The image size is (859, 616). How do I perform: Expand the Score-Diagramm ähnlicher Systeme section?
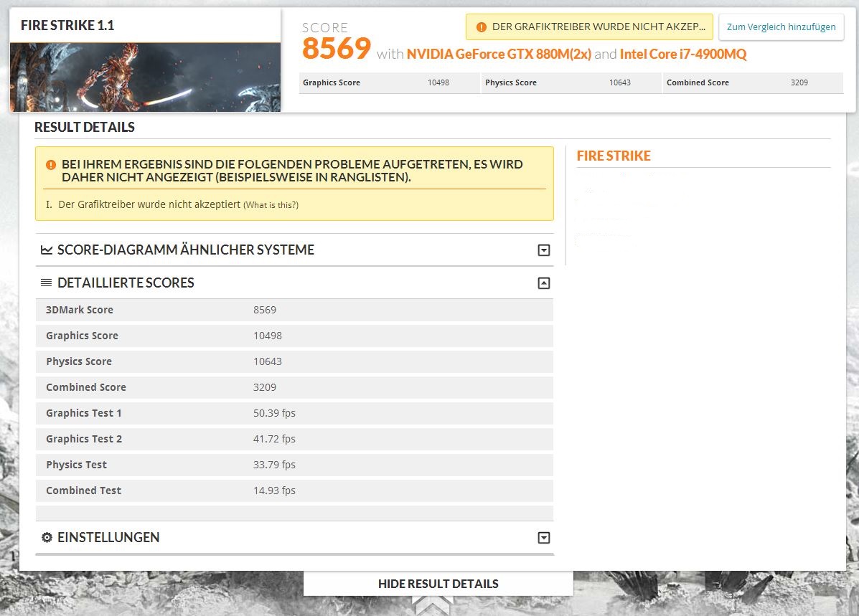pos(544,250)
